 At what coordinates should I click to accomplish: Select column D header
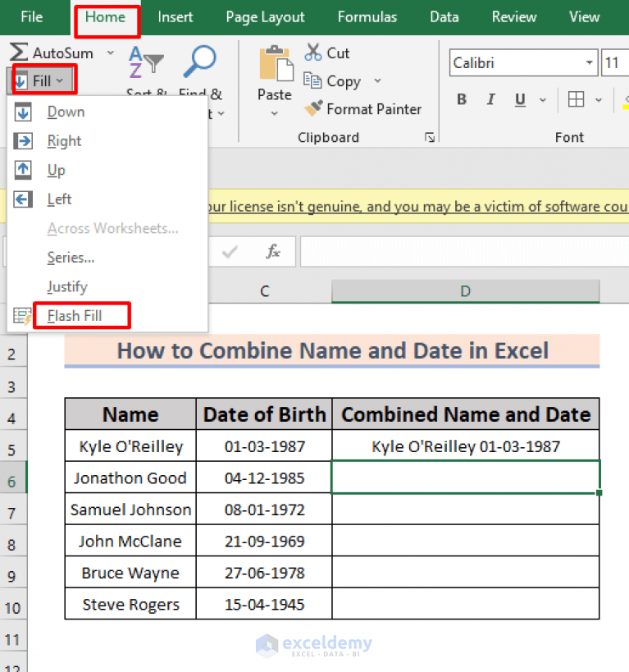(x=465, y=291)
